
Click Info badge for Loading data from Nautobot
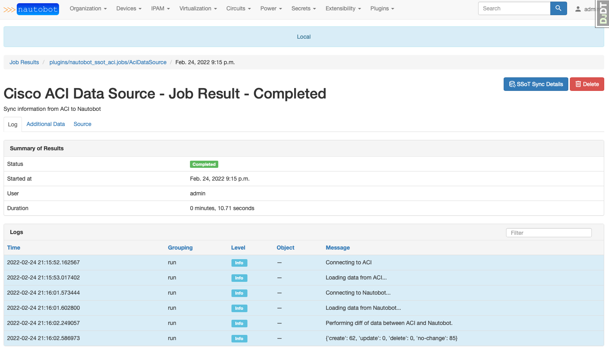coord(239,308)
